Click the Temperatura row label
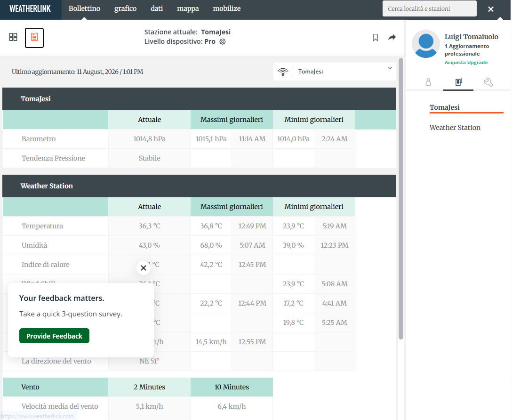512x420 pixels. pyautogui.click(x=42, y=226)
